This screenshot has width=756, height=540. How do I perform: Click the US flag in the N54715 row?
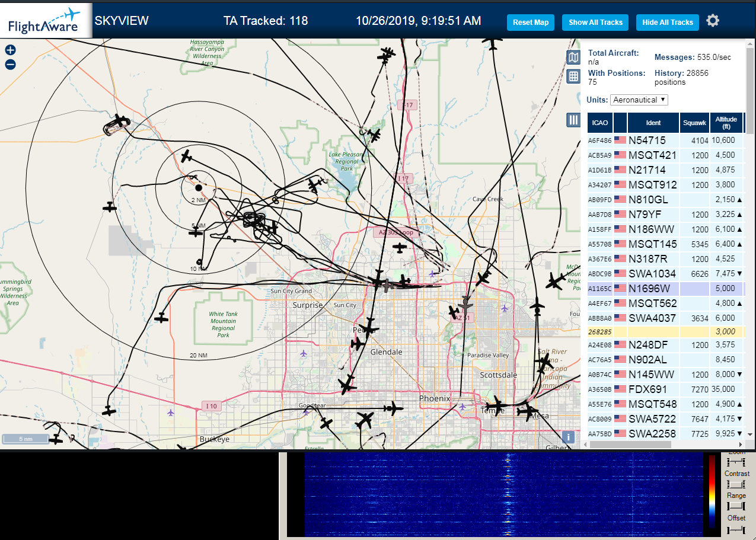[620, 140]
